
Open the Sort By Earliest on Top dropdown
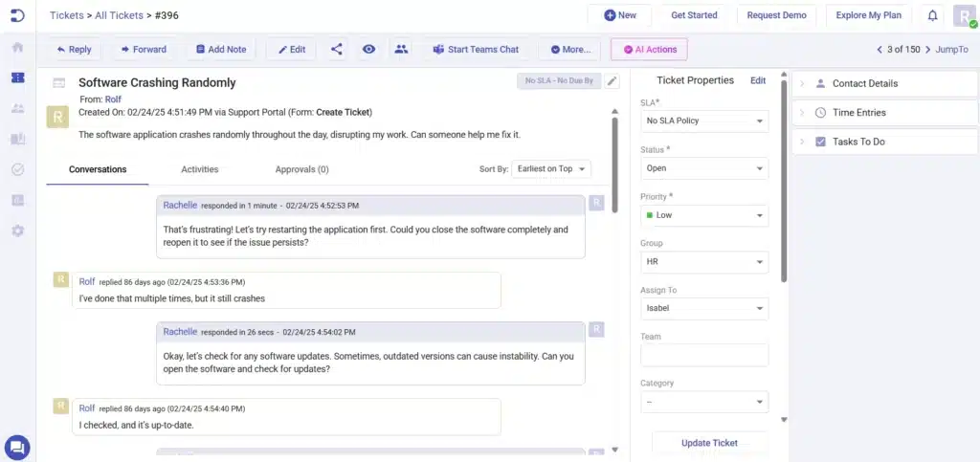550,169
